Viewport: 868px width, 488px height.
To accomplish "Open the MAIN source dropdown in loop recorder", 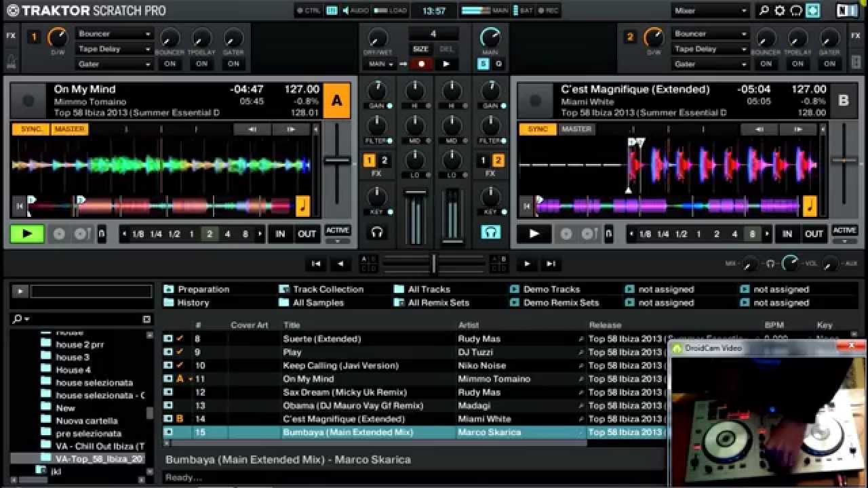I will (x=380, y=64).
